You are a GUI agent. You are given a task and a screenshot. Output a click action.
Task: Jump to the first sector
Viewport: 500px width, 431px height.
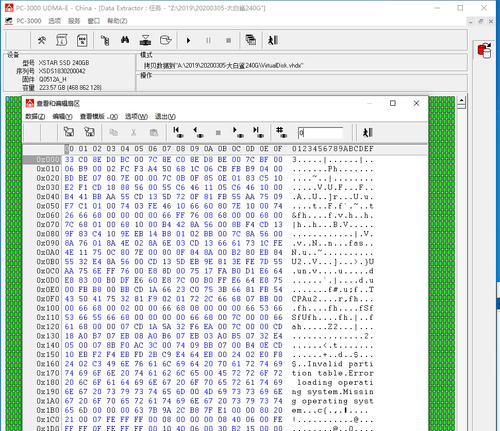[178, 132]
